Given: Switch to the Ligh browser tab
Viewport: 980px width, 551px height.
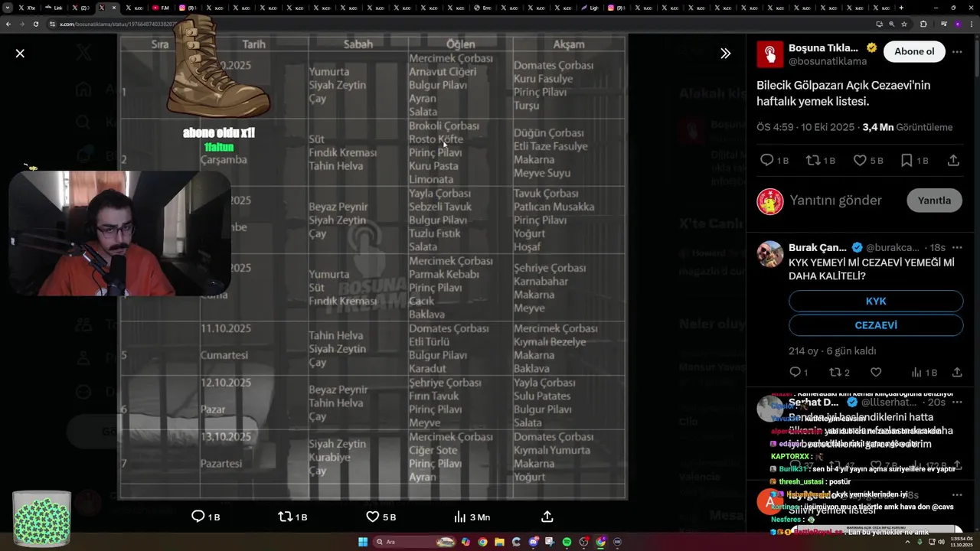Looking at the screenshot, I should point(590,8).
